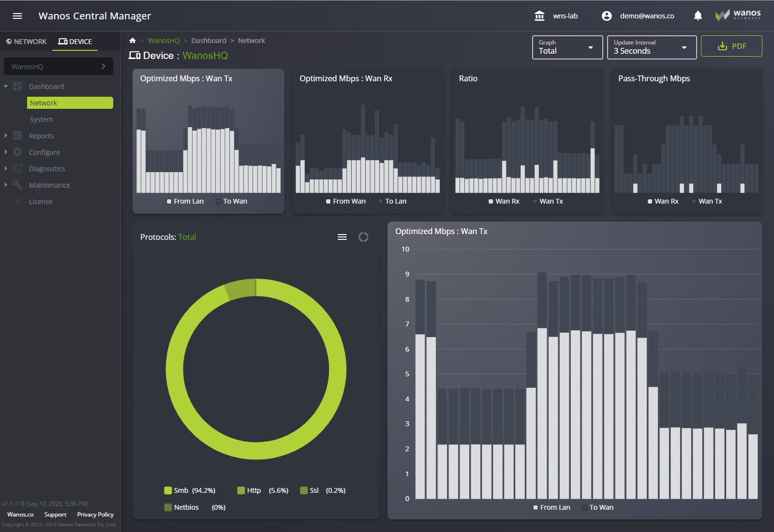Viewport: 774px width, 532px height.
Task: Toggle To Wan legend in large chart
Action: [597, 507]
